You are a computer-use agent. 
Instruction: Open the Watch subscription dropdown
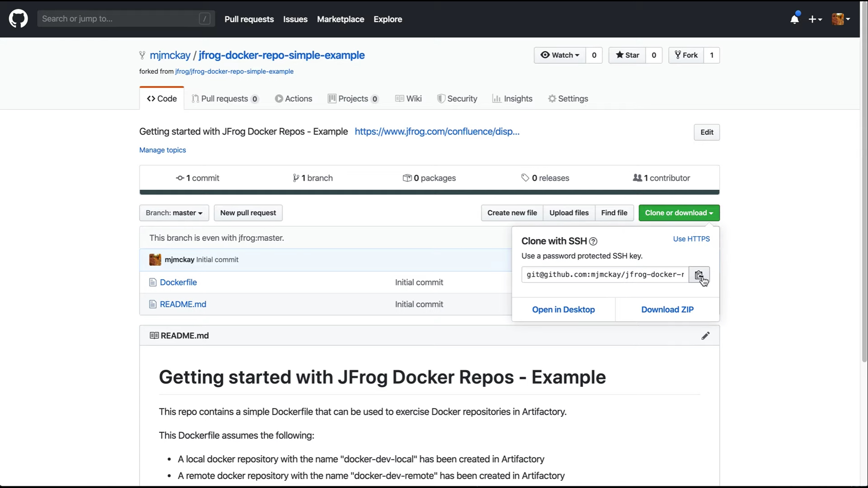[560, 55]
